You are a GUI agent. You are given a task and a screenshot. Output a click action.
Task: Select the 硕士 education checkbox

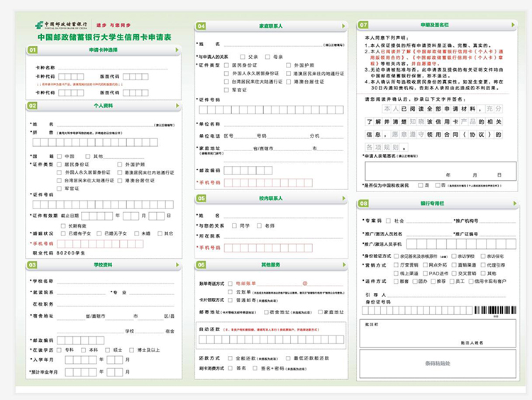tap(108, 350)
